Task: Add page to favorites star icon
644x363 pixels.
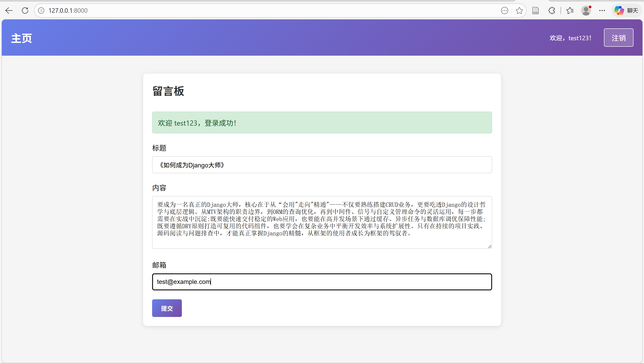Action: (519, 11)
